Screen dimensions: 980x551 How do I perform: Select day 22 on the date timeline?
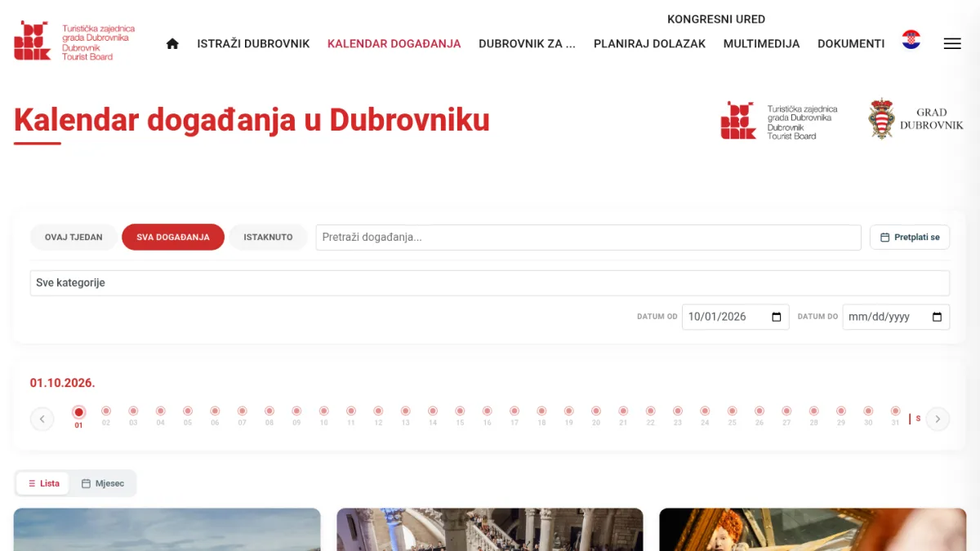pyautogui.click(x=651, y=416)
